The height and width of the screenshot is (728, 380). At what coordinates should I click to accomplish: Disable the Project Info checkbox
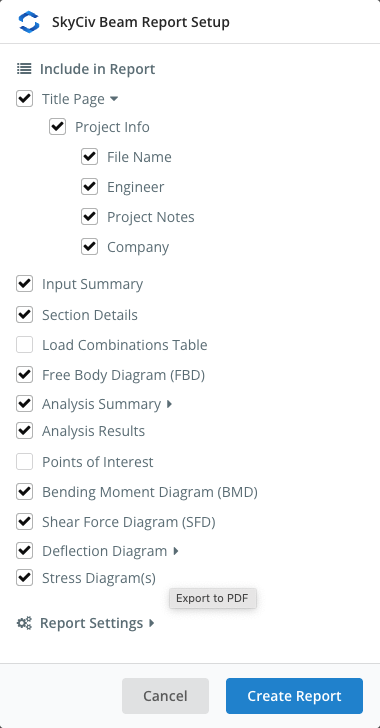[58, 127]
